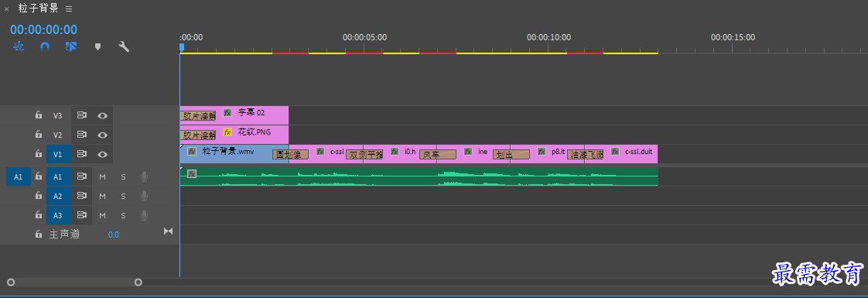Open the 粒子背景 panel menu
868x298 pixels.
click(69, 9)
